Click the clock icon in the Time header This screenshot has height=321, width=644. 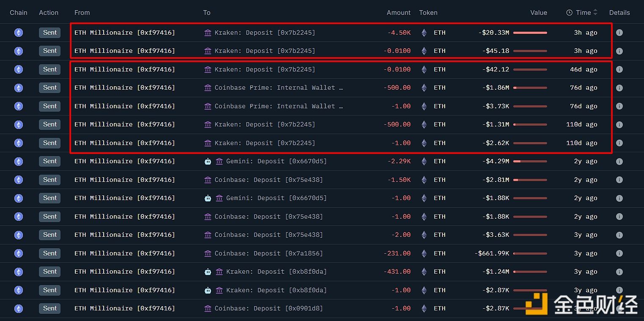[569, 13]
